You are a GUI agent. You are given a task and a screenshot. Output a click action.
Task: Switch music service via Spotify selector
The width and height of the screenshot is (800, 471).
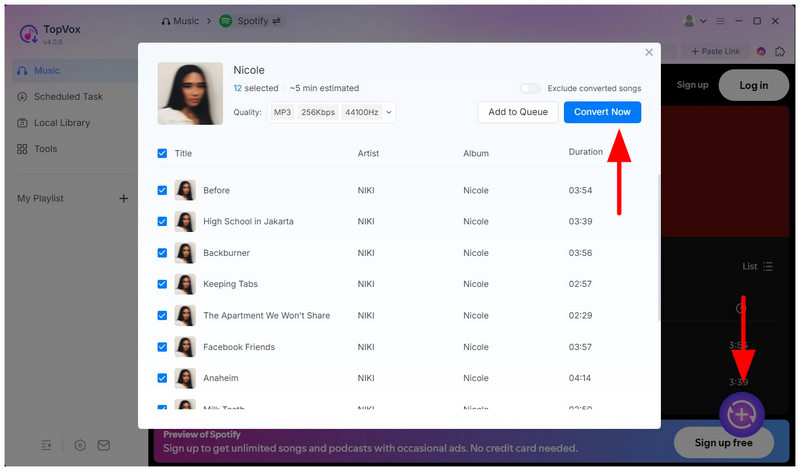(x=252, y=21)
